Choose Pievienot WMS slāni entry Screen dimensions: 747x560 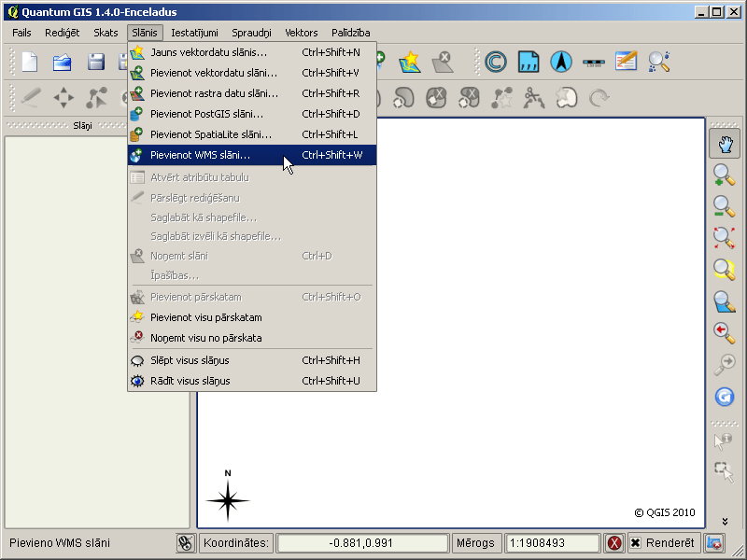click(252, 155)
